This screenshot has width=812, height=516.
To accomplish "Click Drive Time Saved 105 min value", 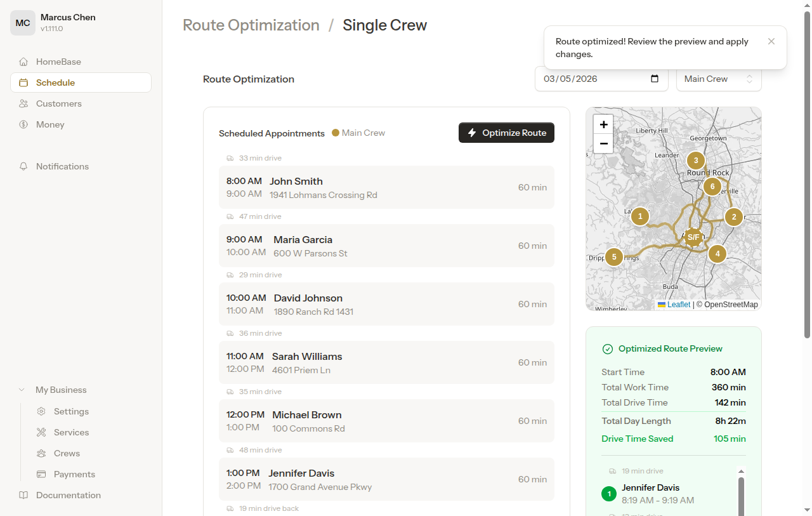I will pos(729,439).
